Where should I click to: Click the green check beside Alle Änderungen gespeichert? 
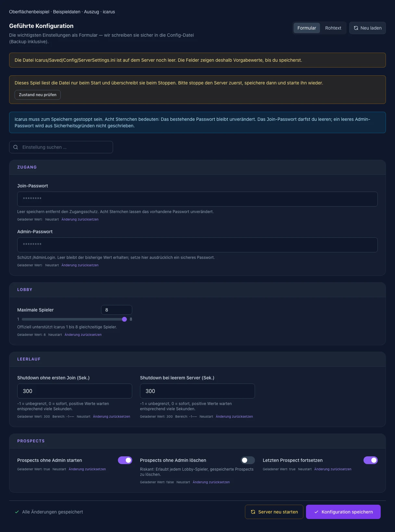(x=17, y=512)
